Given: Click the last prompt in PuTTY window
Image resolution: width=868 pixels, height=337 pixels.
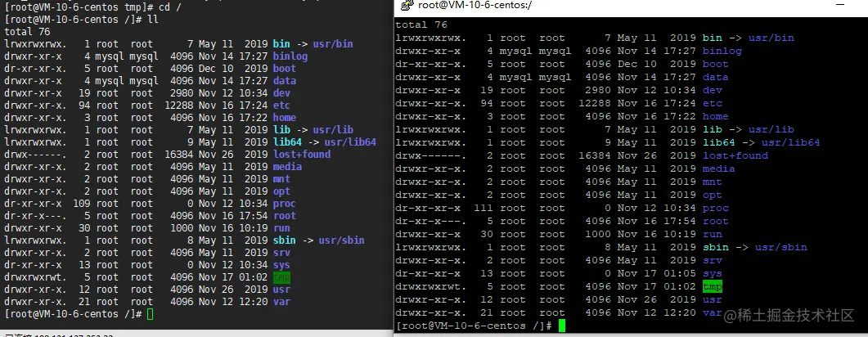Looking at the screenshot, I should [x=474, y=326].
